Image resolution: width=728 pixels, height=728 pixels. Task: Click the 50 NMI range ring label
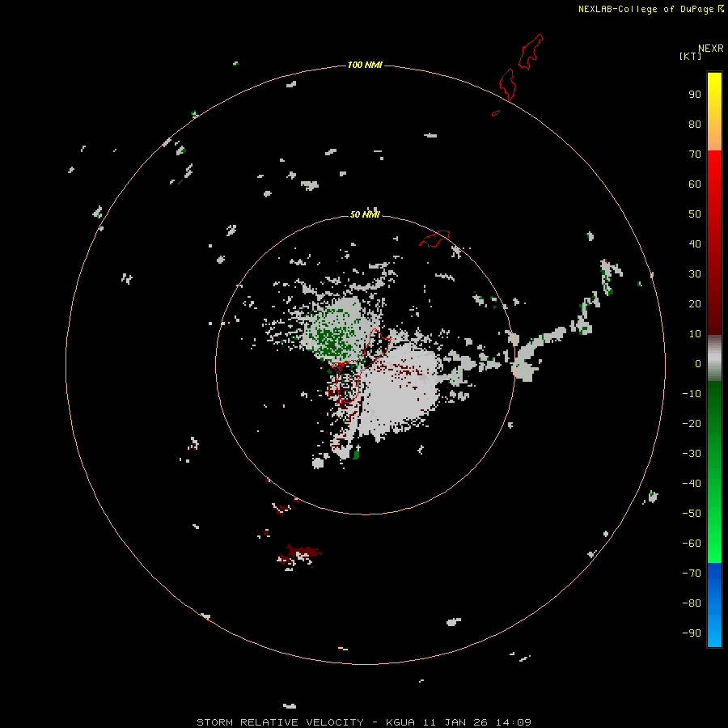tap(365, 214)
